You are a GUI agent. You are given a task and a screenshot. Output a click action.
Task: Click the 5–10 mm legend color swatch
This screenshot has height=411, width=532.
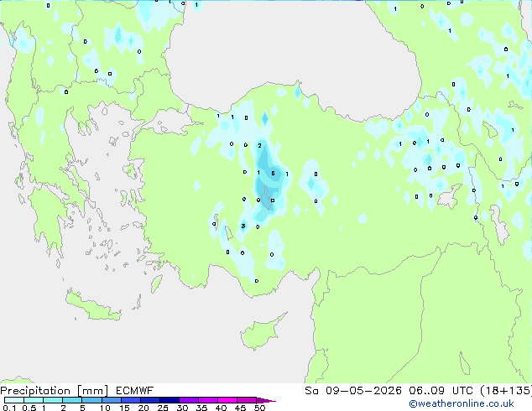coord(91,400)
